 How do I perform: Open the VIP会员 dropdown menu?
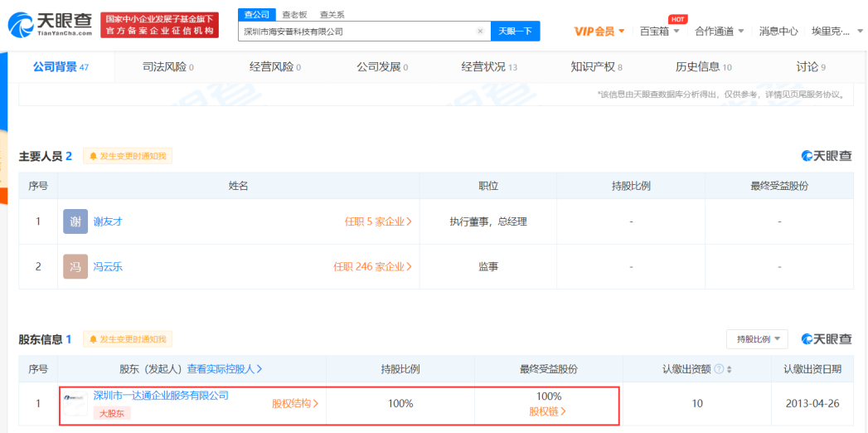[x=599, y=31]
